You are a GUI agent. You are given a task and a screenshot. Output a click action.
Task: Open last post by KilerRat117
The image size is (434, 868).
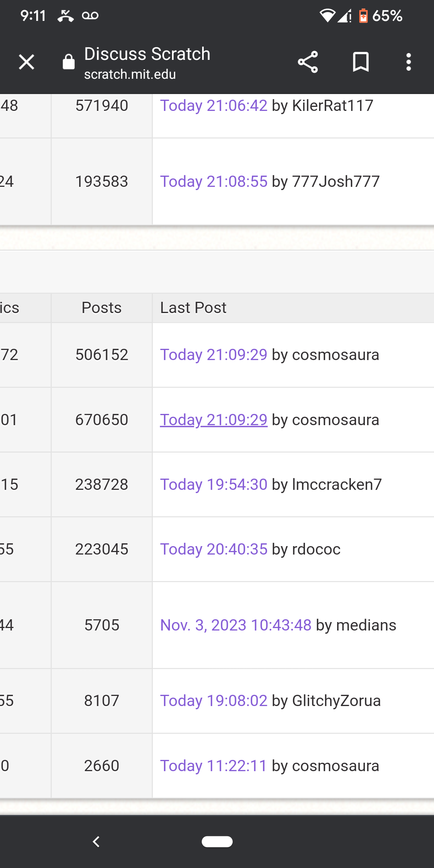coord(213,106)
